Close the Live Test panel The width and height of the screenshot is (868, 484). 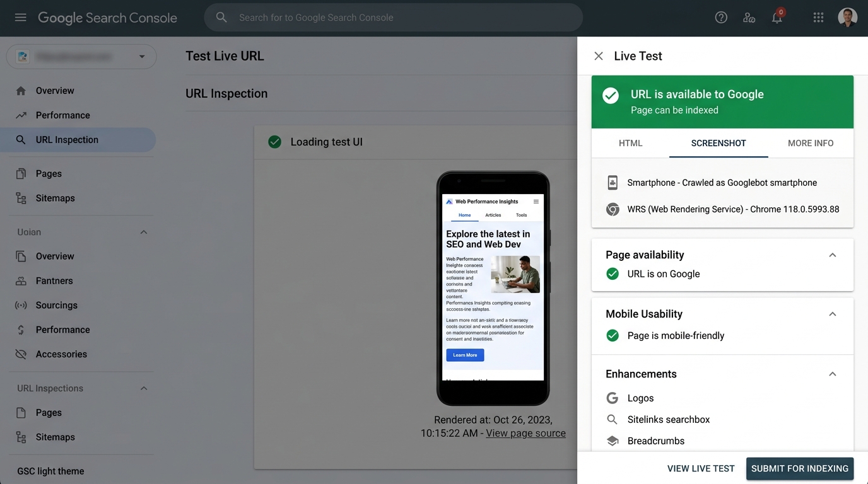599,56
